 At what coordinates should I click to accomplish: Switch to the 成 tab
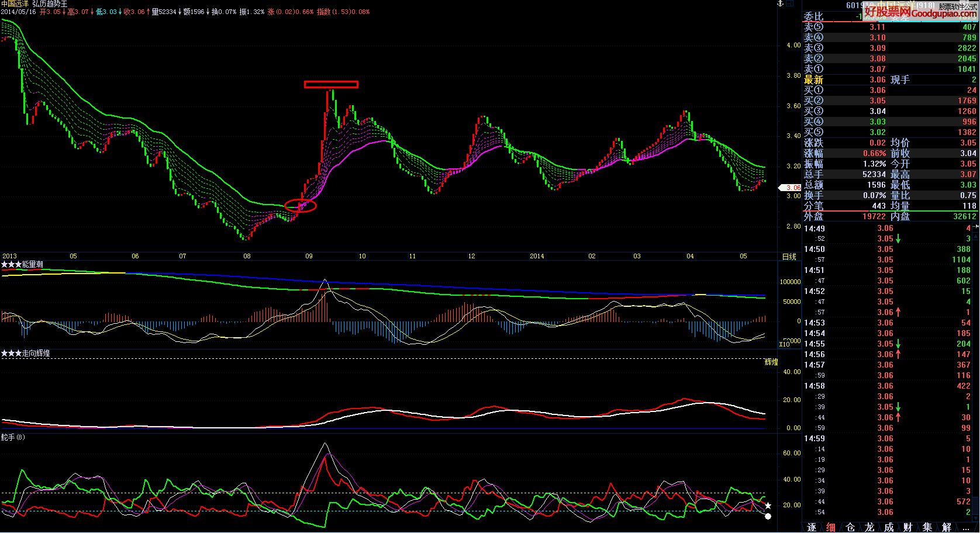[889, 527]
